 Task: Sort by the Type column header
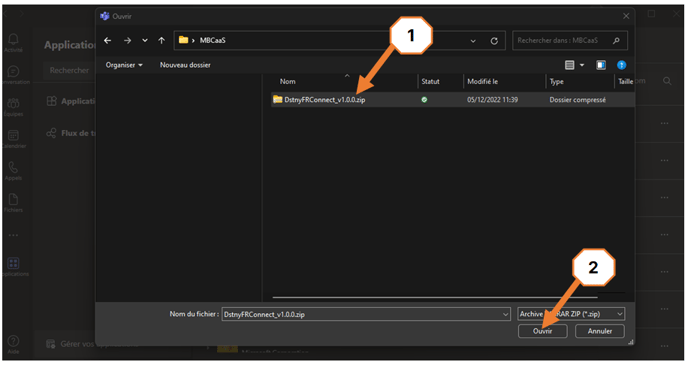[557, 82]
